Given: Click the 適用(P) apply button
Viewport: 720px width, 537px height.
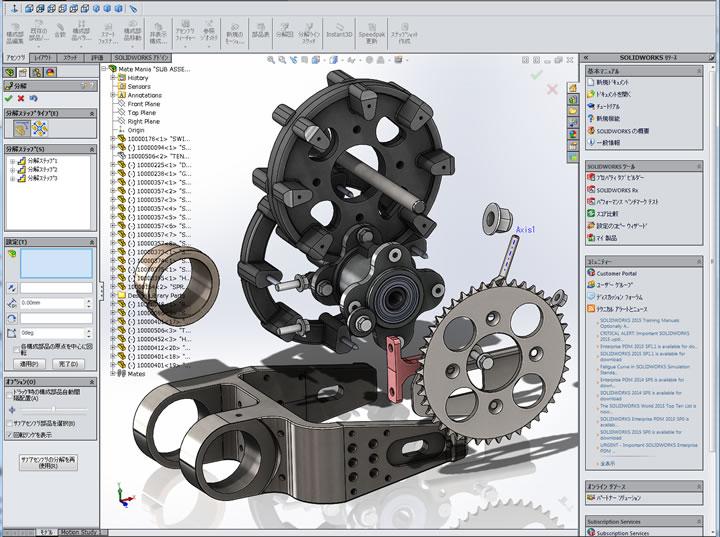Looking at the screenshot, I should tap(29, 364).
